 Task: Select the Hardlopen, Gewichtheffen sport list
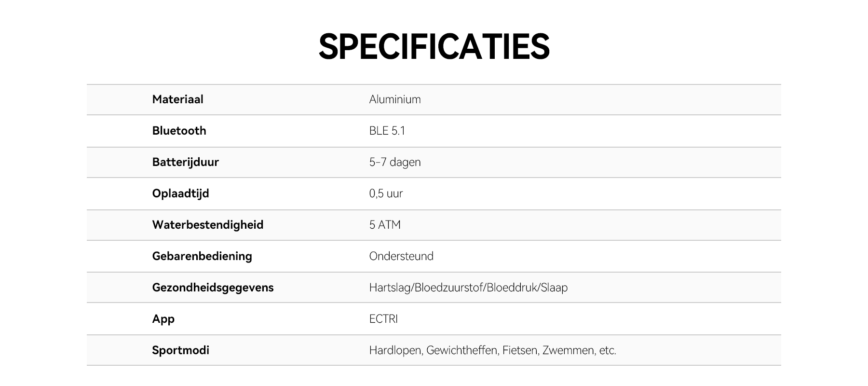[492, 350]
